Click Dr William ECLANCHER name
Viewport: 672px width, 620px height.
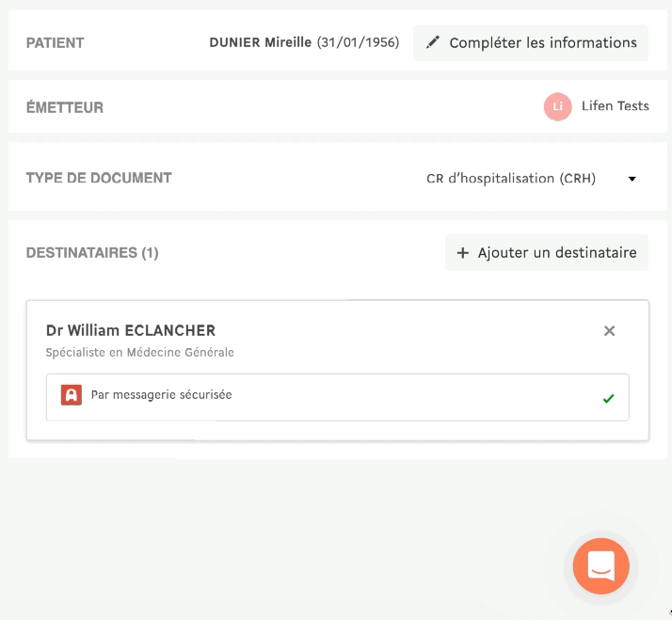click(x=131, y=330)
